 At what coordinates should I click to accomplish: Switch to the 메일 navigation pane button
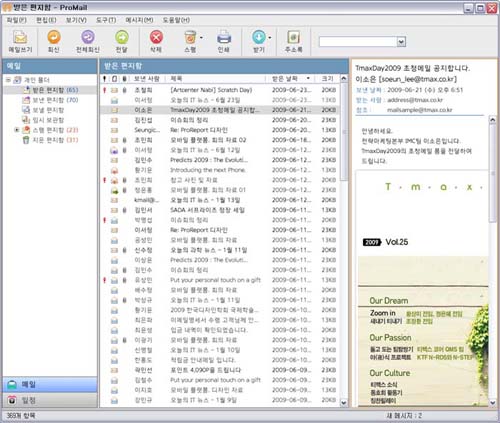(50, 384)
